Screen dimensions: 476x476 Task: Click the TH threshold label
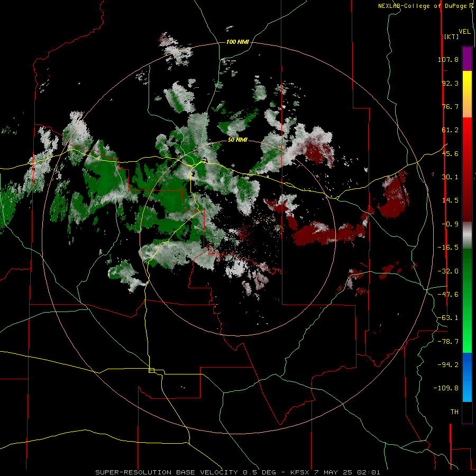click(454, 412)
